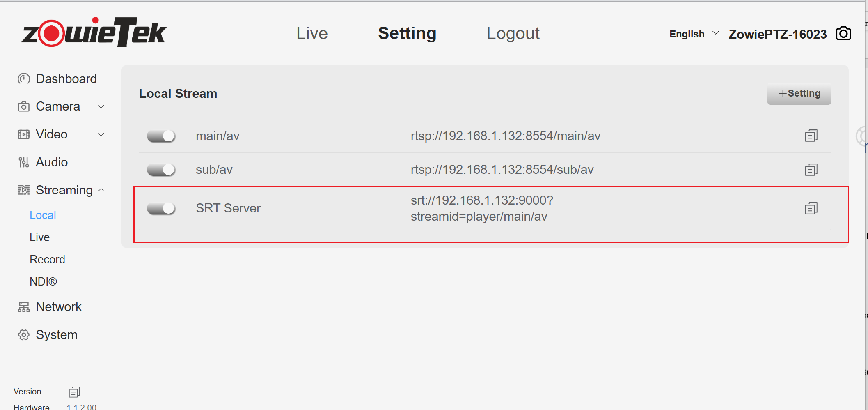This screenshot has height=410, width=868.
Task: Open the Audio settings
Action: [51, 162]
